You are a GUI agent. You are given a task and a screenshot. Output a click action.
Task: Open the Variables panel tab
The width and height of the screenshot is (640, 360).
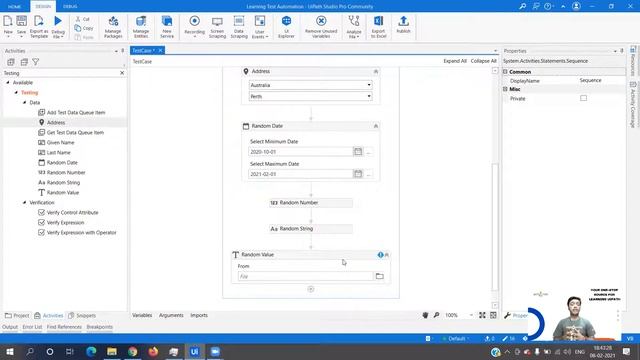coord(142,315)
